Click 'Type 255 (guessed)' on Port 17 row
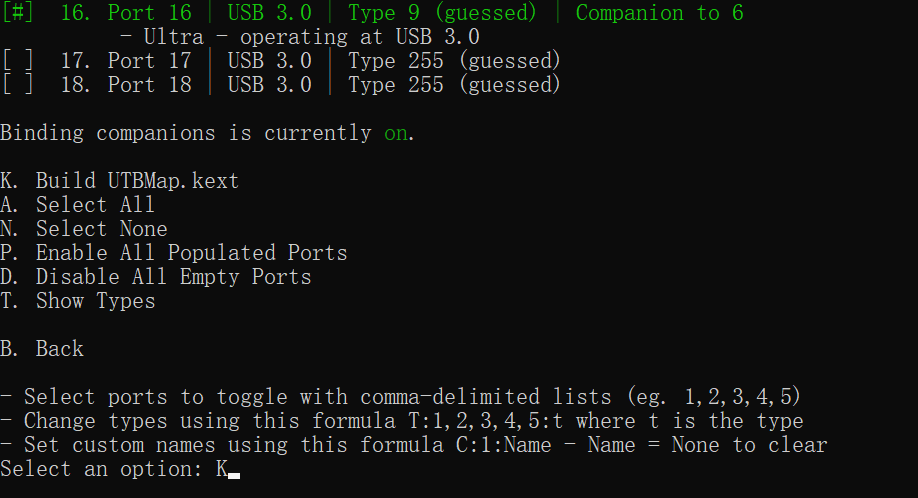The width and height of the screenshot is (918, 498). [x=454, y=60]
